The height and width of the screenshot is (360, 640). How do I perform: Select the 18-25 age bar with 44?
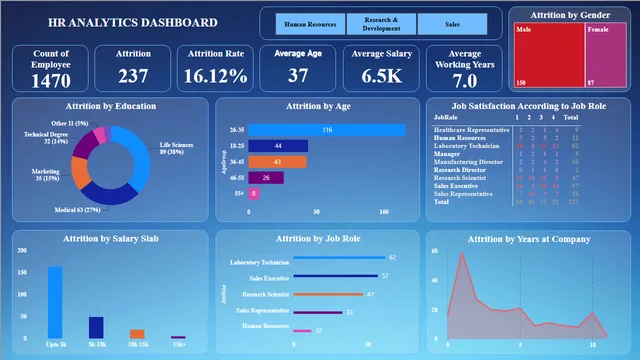[278, 146]
